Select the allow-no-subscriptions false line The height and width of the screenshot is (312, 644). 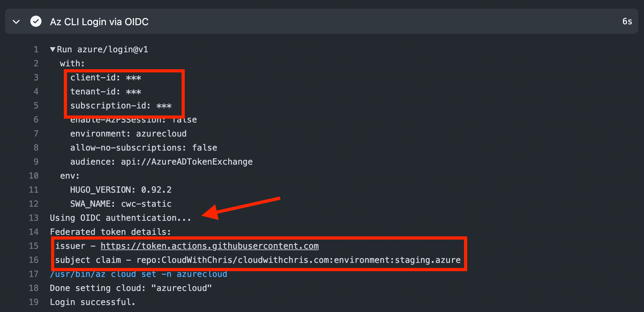tap(144, 147)
